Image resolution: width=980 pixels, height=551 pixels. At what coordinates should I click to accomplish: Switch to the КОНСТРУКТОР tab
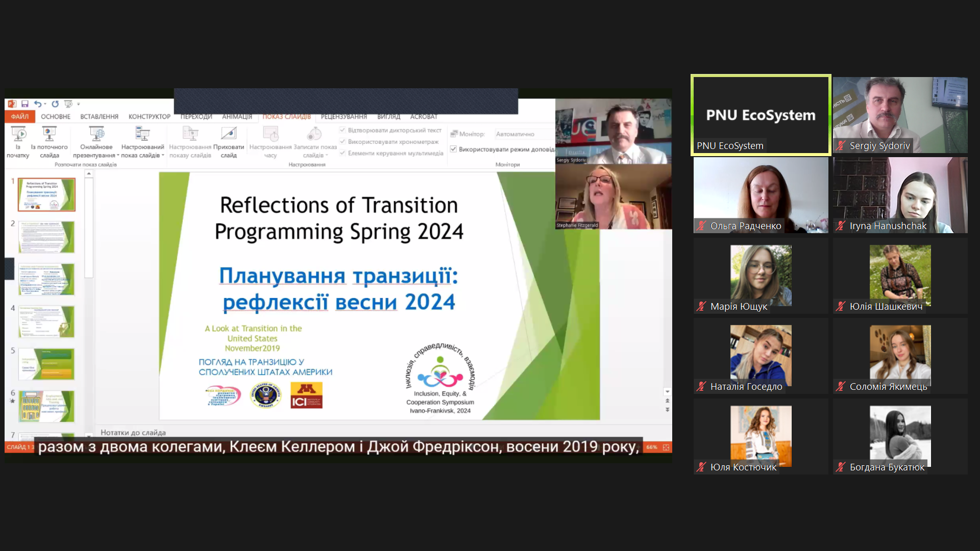(149, 117)
